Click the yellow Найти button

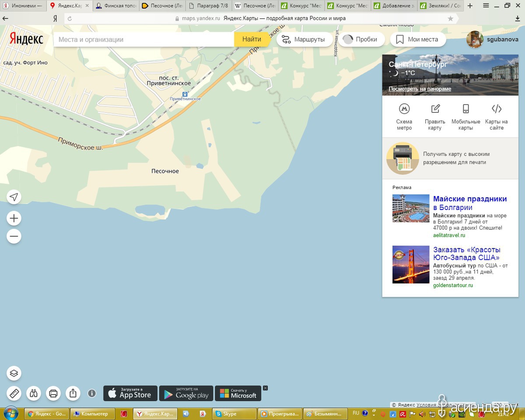[x=252, y=39]
